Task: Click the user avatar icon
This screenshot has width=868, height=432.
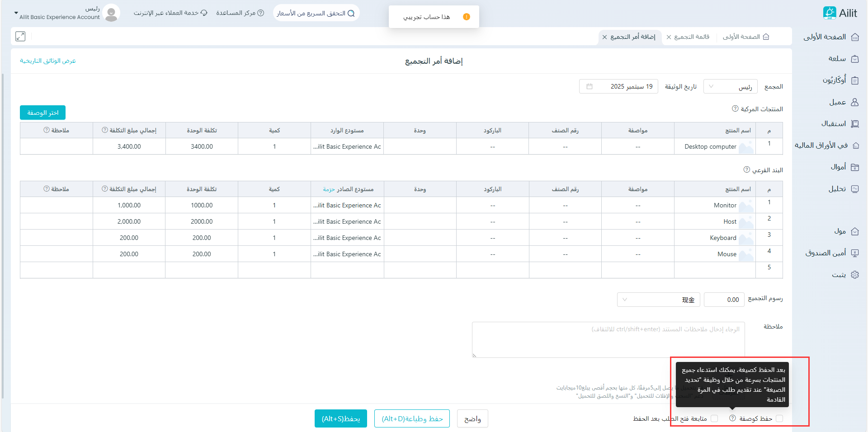Action: 111,13
